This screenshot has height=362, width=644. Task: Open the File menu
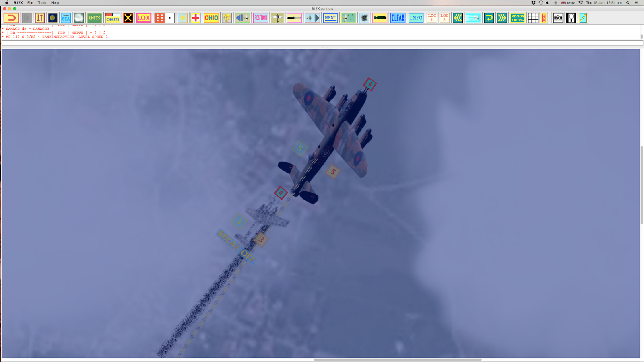click(30, 3)
